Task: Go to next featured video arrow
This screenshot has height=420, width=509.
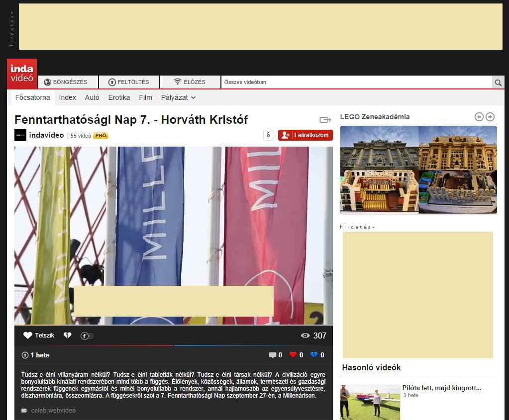Action: pyautogui.click(x=490, y=117)
